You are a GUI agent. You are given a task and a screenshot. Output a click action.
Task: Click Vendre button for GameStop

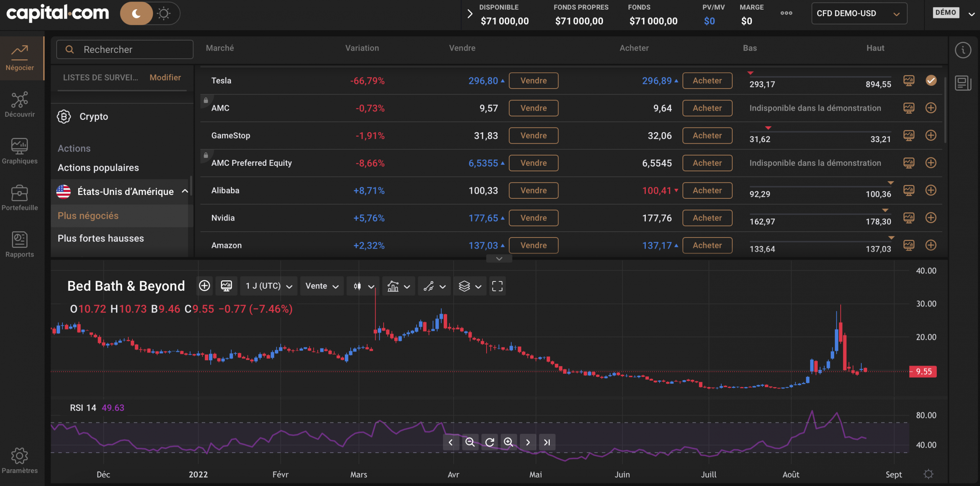[x=533, y=135]
